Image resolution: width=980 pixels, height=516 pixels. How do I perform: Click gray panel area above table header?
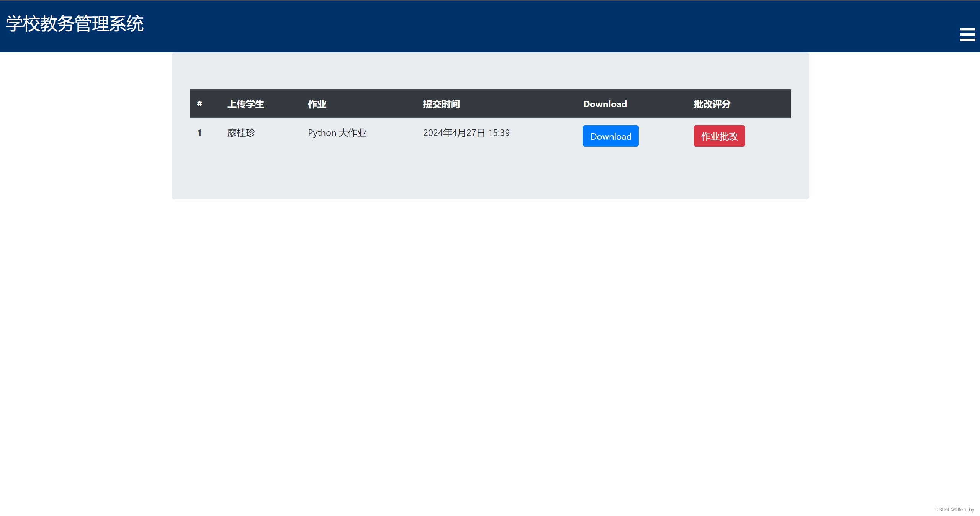(x=490, y=71)
